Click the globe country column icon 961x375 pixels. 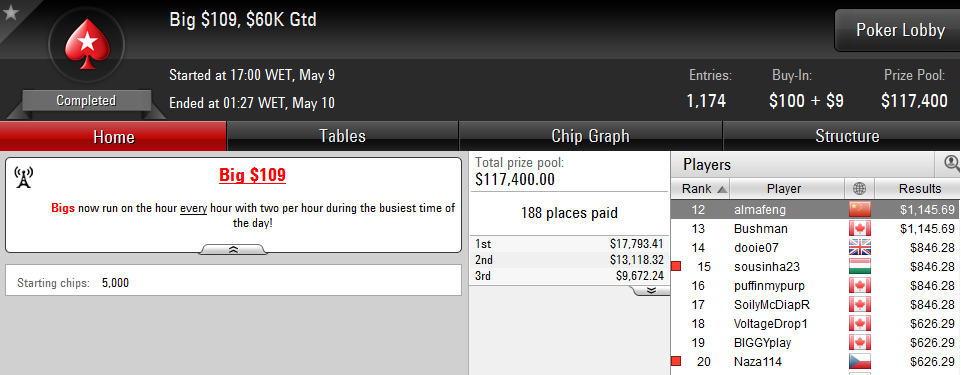click(859, 189)
